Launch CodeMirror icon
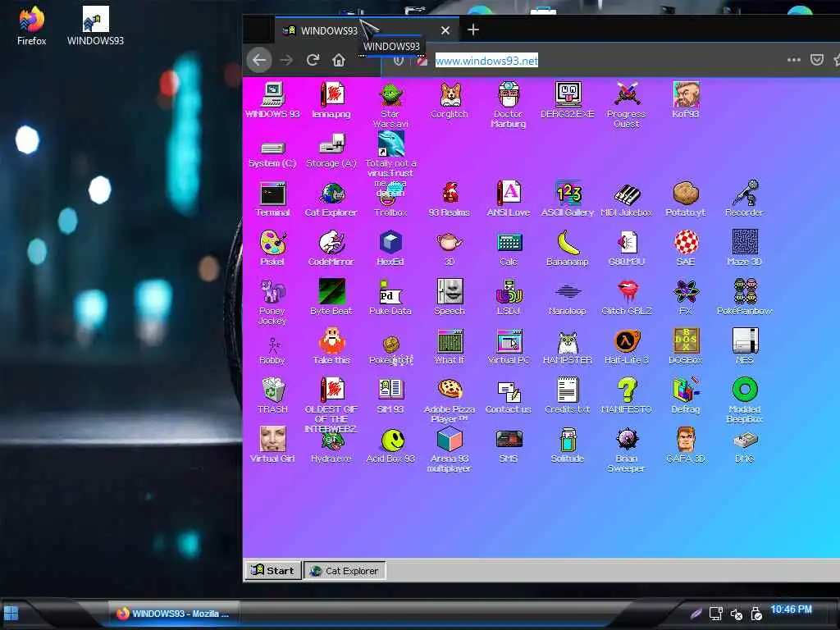The height and width of the screenshot is (630, 840). [x=331, y=243]
